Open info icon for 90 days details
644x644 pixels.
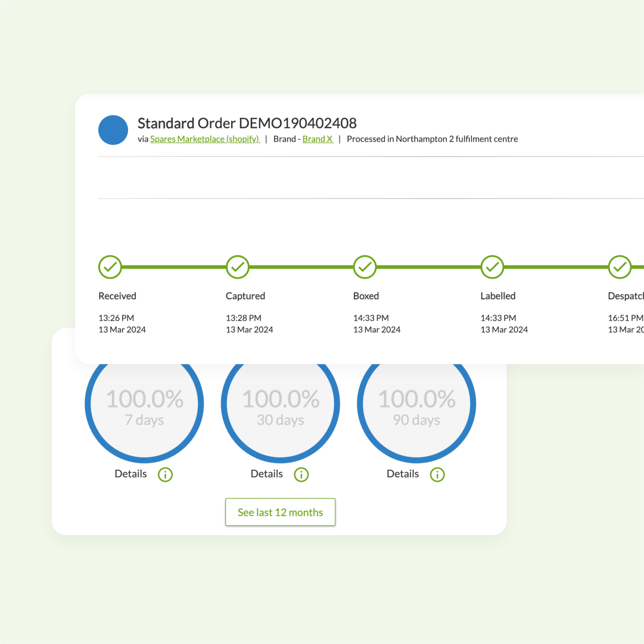pos(437,474)
